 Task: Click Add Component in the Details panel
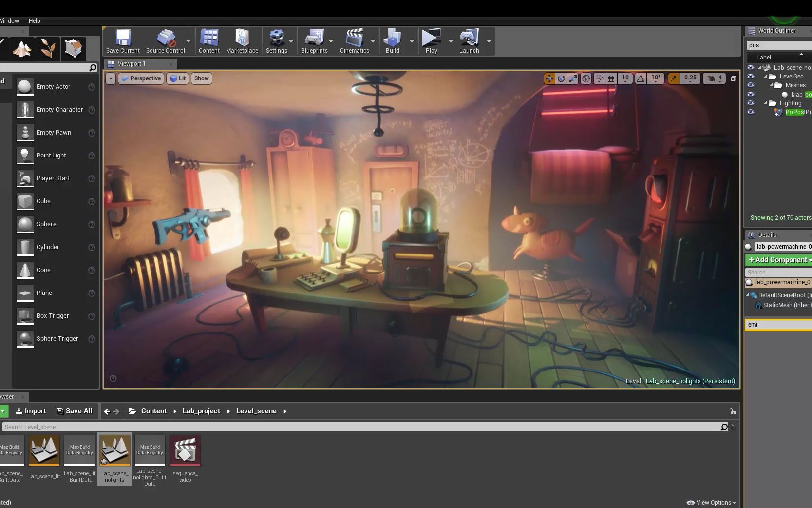click(x=779, y=260)
